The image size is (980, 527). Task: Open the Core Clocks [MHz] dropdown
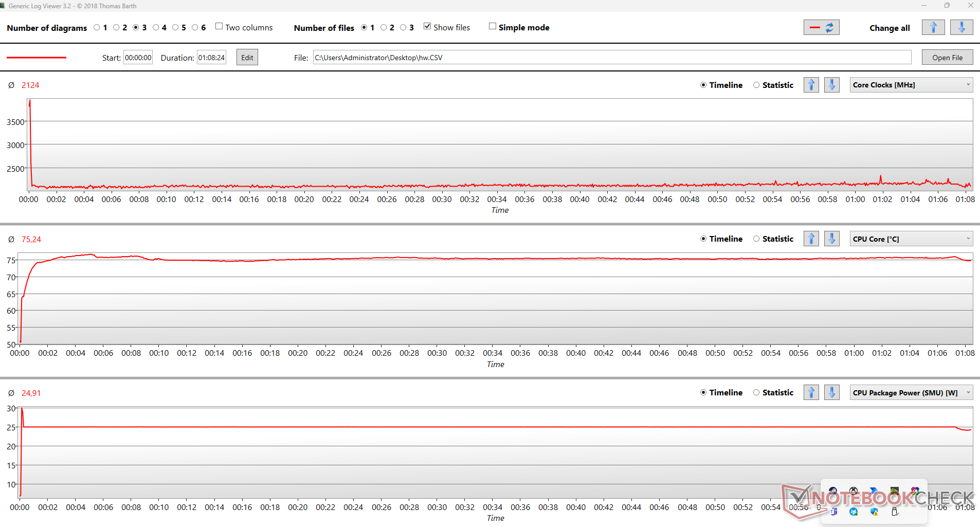click(911, 85)
